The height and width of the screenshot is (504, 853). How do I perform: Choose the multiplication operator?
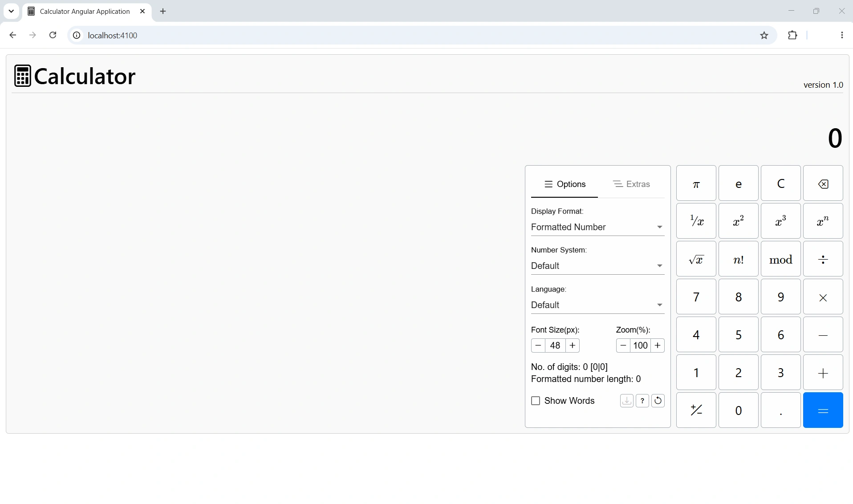823,297
